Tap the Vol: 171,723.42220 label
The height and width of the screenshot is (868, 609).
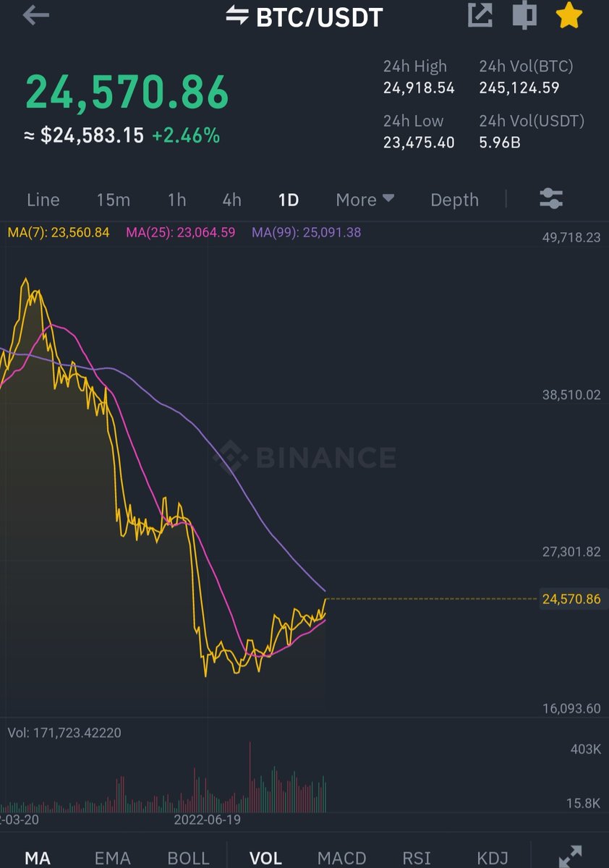click(64, 733)
